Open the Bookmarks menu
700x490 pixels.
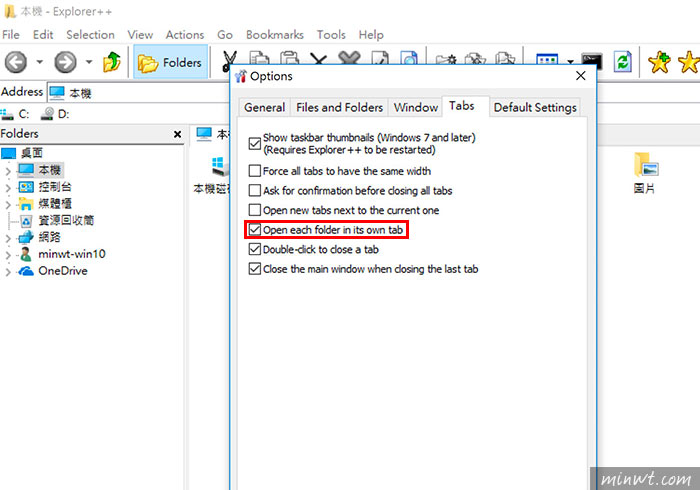(275, 35)
